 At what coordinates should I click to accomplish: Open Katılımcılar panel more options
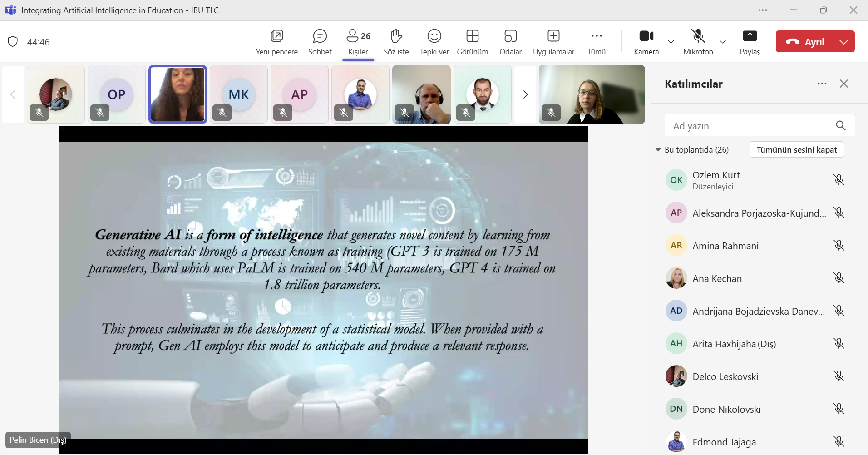pyautogui.click(x=822, y=84)
